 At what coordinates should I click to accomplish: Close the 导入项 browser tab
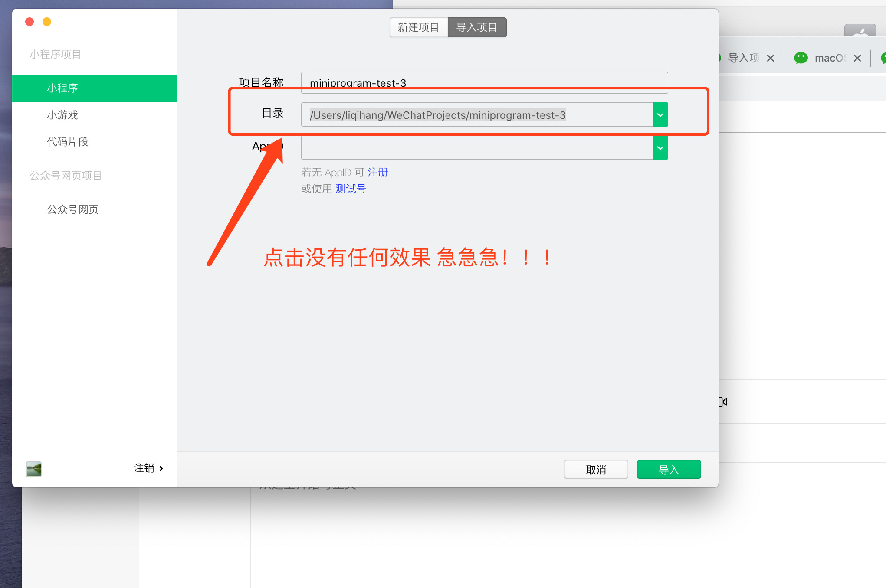click(770, 58)
